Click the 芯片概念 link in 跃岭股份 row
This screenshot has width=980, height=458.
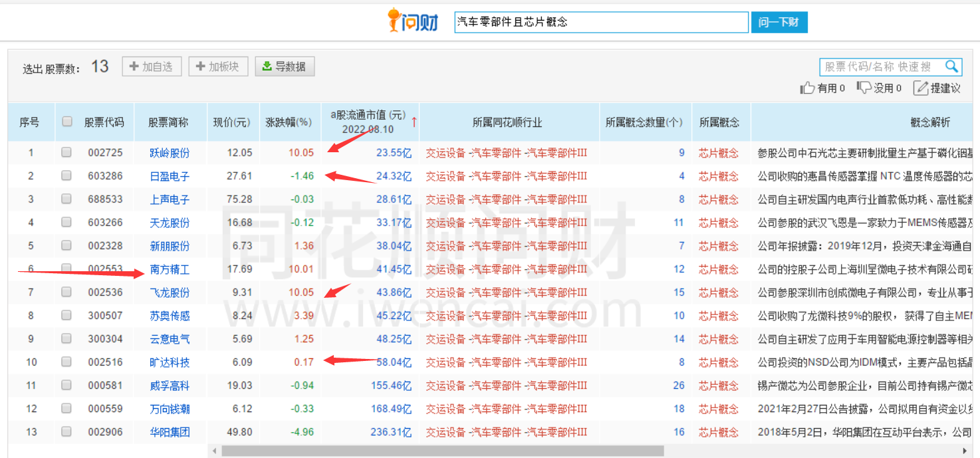tap(719, 153)
